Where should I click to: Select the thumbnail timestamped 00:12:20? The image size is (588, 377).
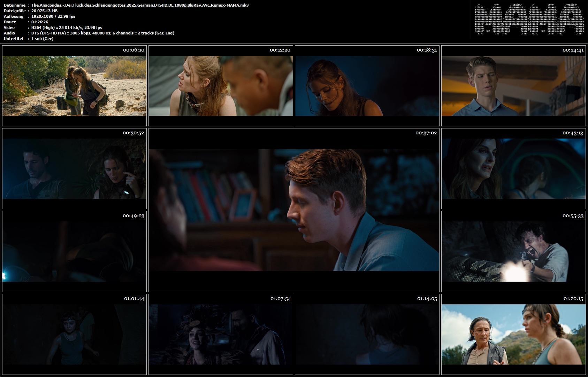pyautogui.click(x=221, y=86)
